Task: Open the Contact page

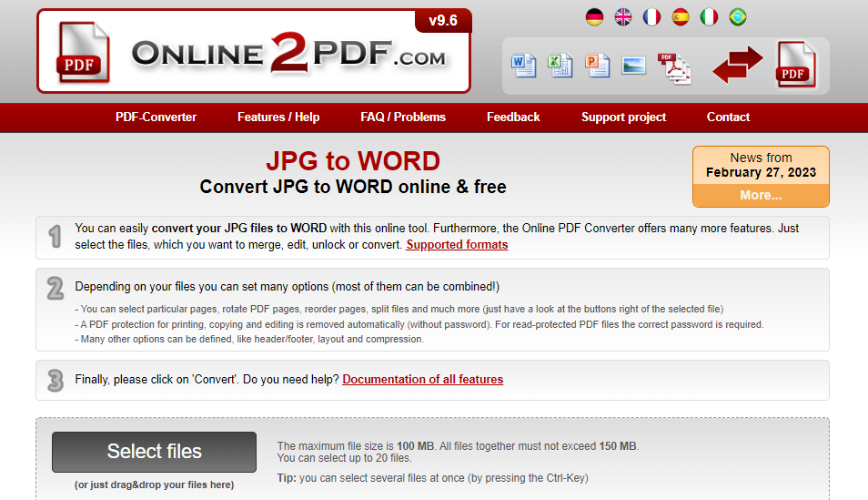Action: (x=728, y=117)
